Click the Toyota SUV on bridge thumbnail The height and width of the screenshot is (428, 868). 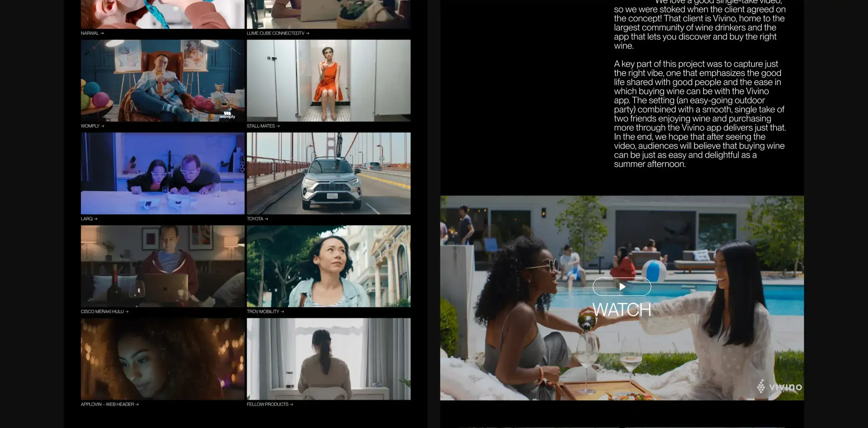pos(329,173)
